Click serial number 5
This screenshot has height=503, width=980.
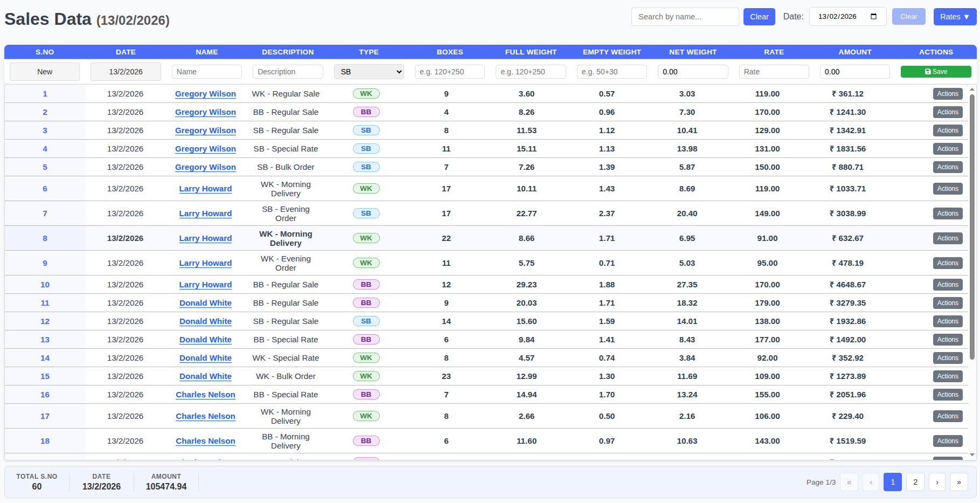45,167
